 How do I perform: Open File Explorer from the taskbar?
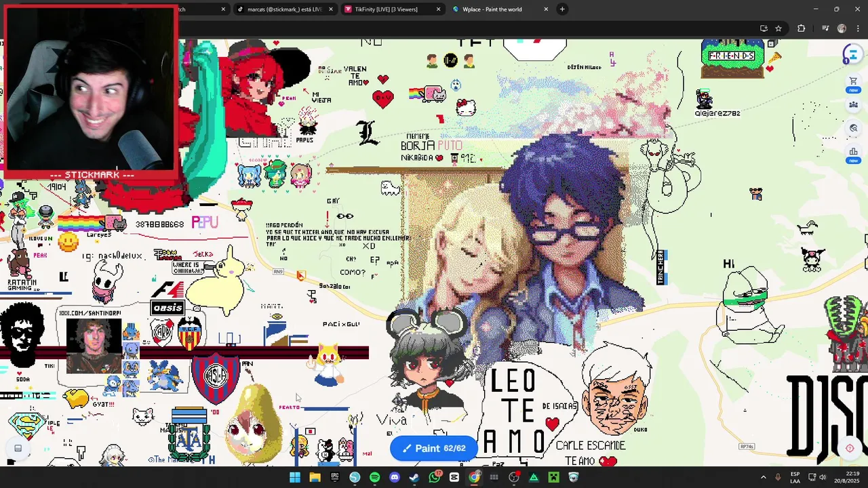click(x=315, y=477)
